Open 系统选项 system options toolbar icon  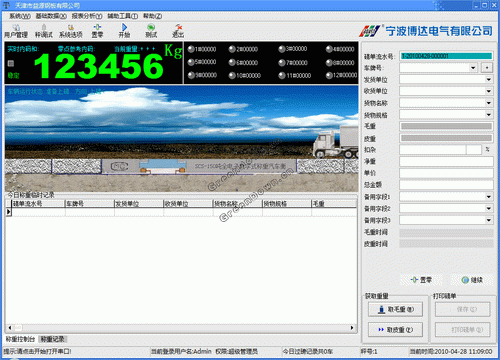70,31
